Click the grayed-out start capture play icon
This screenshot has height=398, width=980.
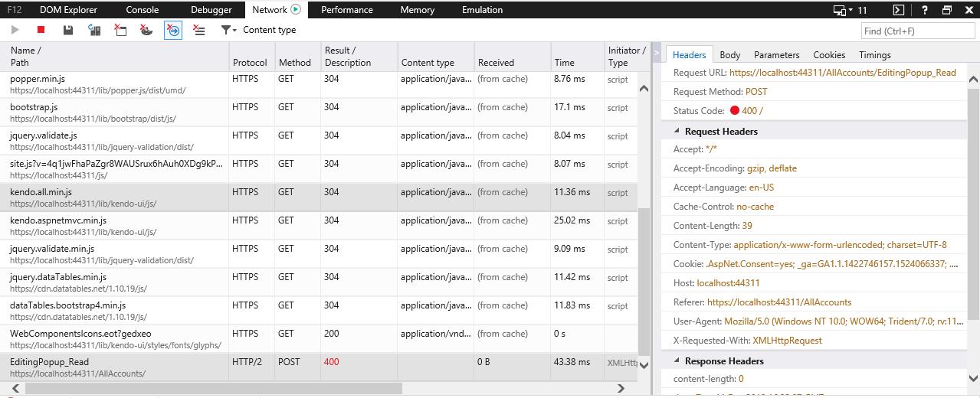click(15, 30)
